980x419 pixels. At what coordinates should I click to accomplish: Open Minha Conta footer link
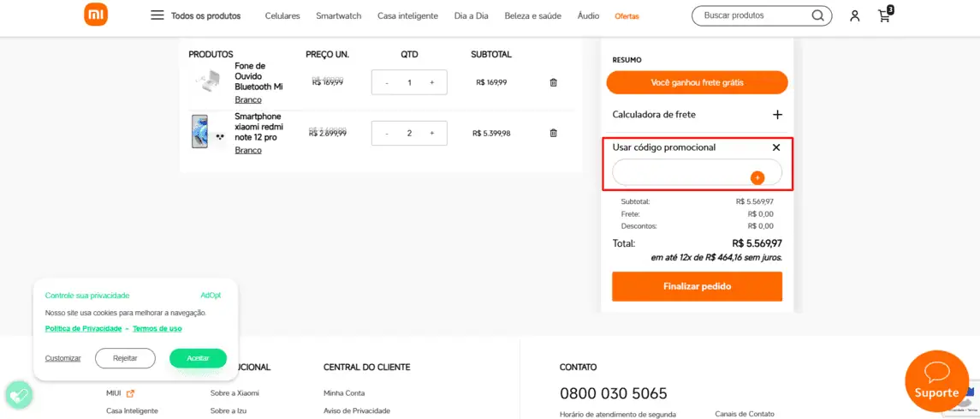tap(344, 393)
